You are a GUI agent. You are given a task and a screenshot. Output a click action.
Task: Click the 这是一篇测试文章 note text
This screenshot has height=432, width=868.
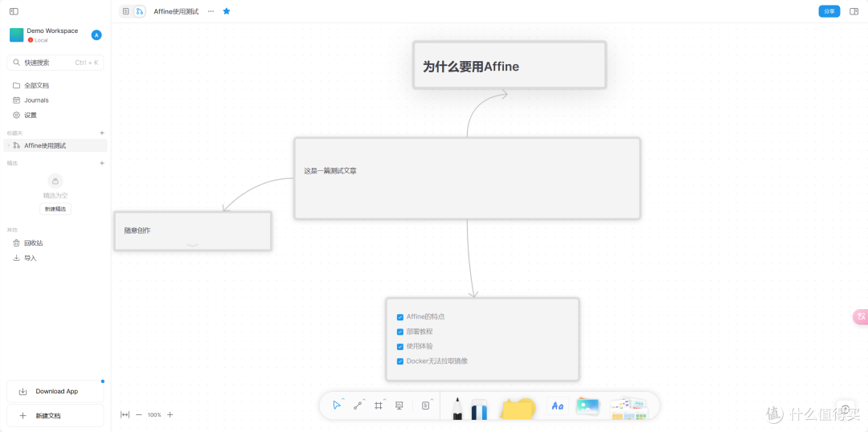click(x=330, y=171)
